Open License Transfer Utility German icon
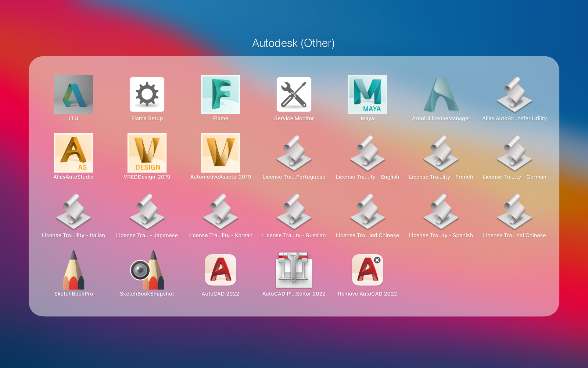The width and height of the screenshot is (588, 368). click(x=514, y=153)
